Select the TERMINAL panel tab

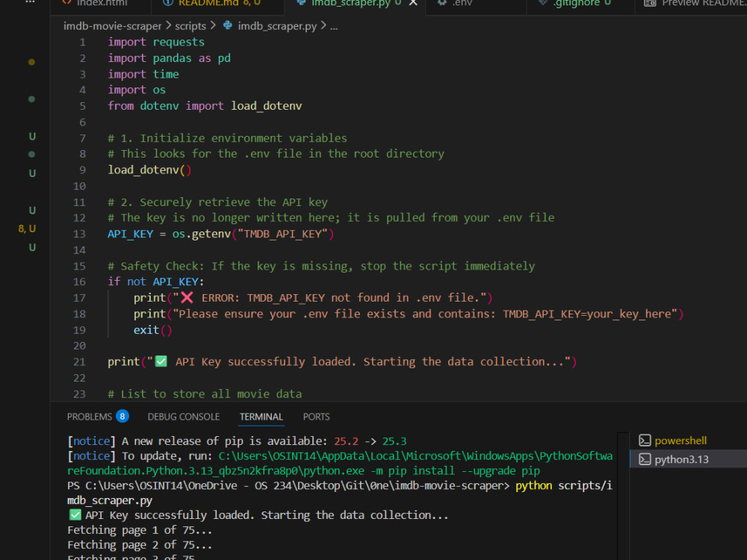coord(261,417)
